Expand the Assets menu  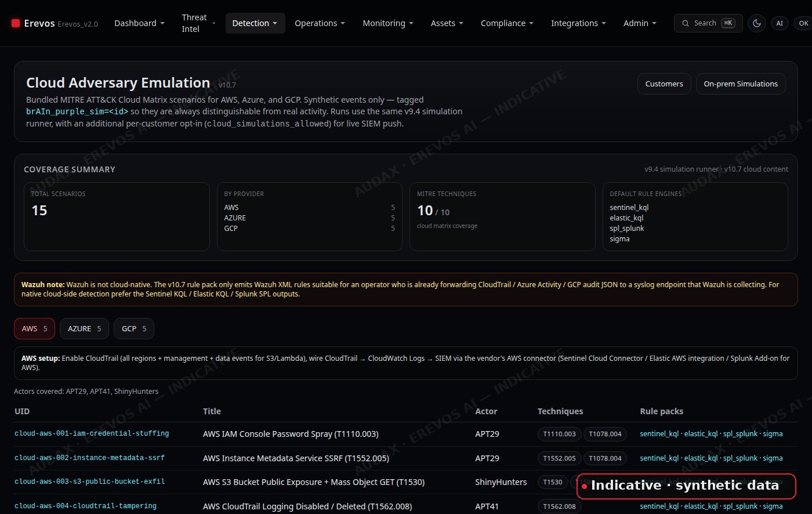447,23
